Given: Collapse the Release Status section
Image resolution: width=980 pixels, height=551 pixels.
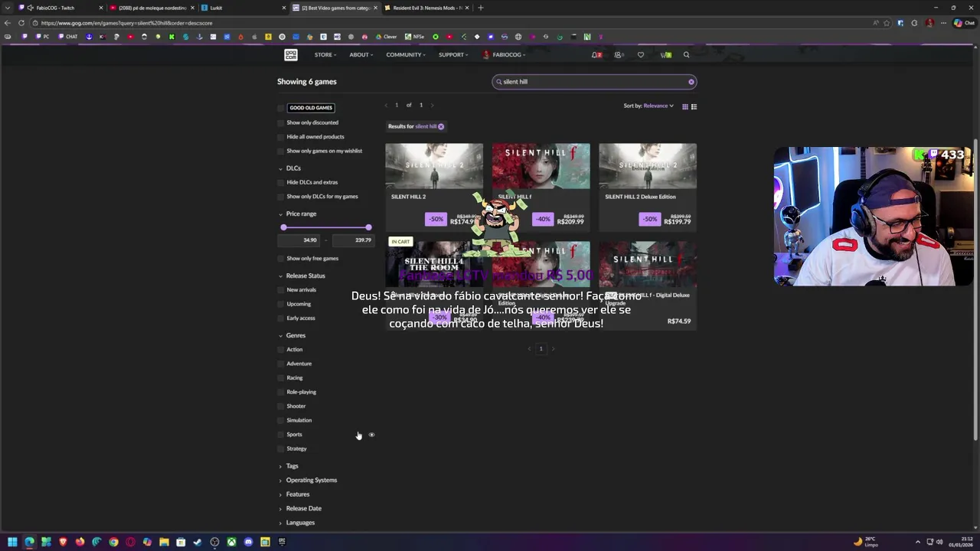Looking at the screenshot, I should pyautogui.click(x=302, y=275).
